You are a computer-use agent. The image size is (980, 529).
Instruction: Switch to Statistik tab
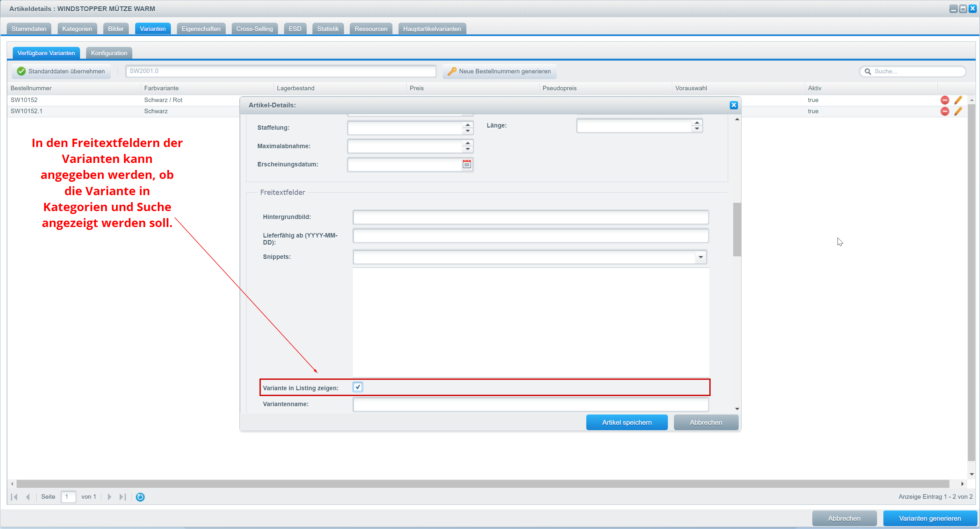(x=328, y=29)
